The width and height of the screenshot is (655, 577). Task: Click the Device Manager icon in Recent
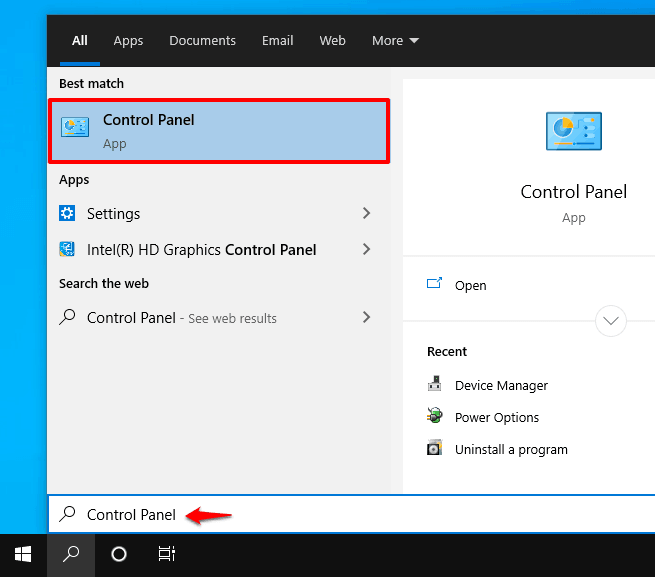pyautogui.click(x=434, y=384)
